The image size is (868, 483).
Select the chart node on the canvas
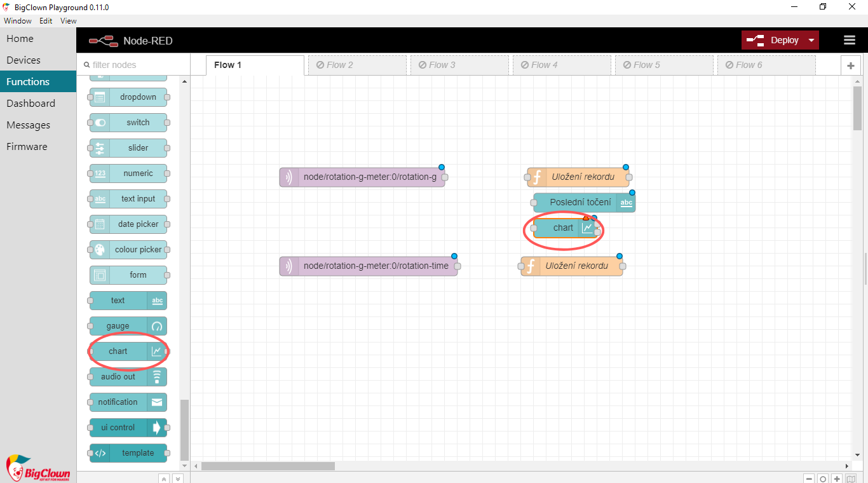566,228
